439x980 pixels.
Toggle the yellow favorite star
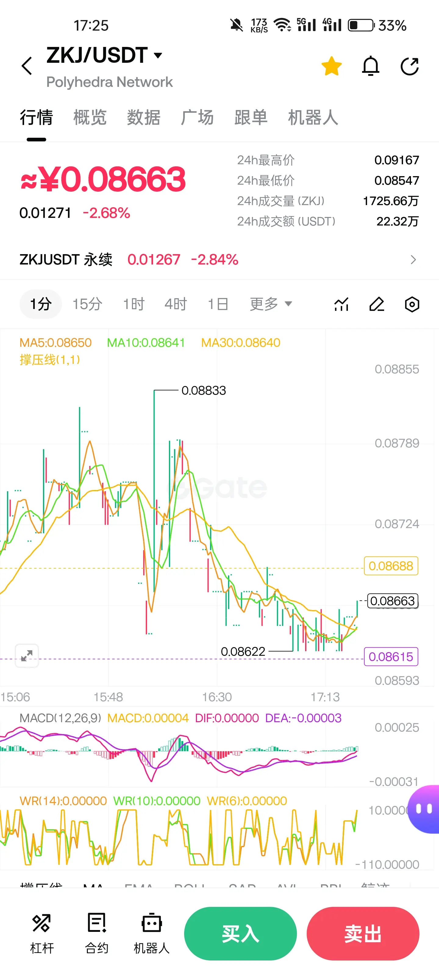(x=331, y=66)
